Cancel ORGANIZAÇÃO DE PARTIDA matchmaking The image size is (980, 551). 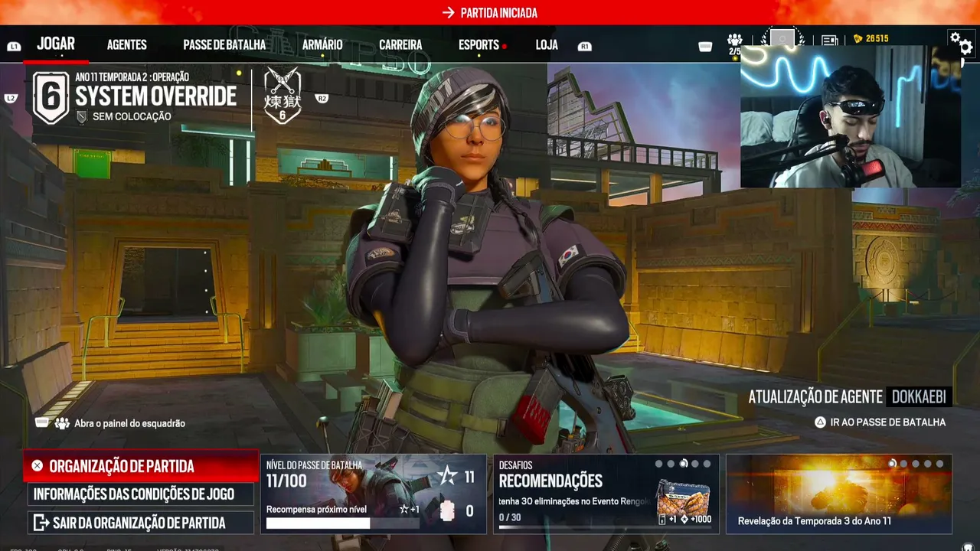pyautogui.click(x=141, y=466)
